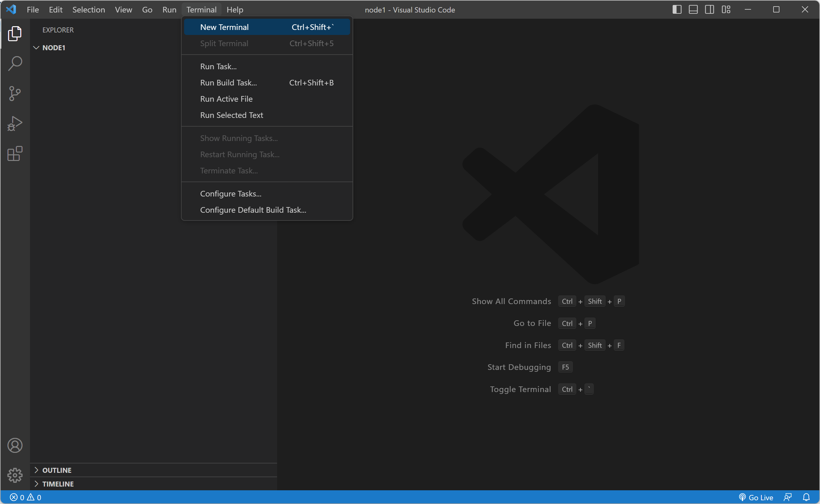Open Run and Debug view
Image resolution: width=820 pixels, height=504 pixels.
click(15, 123)
